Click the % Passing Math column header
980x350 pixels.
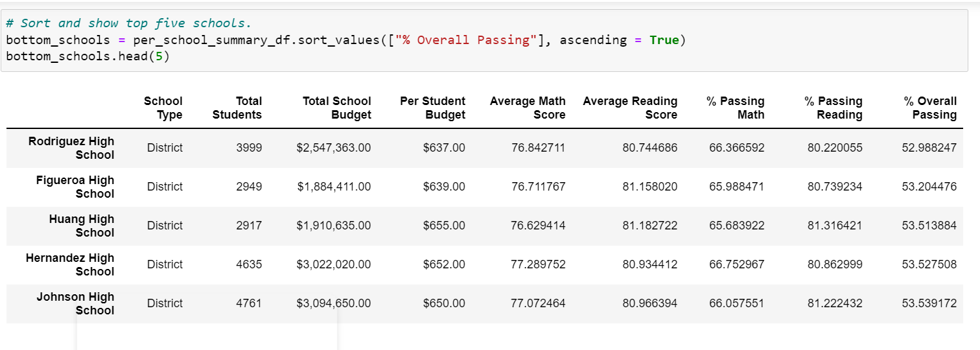(x=735, y=108)
